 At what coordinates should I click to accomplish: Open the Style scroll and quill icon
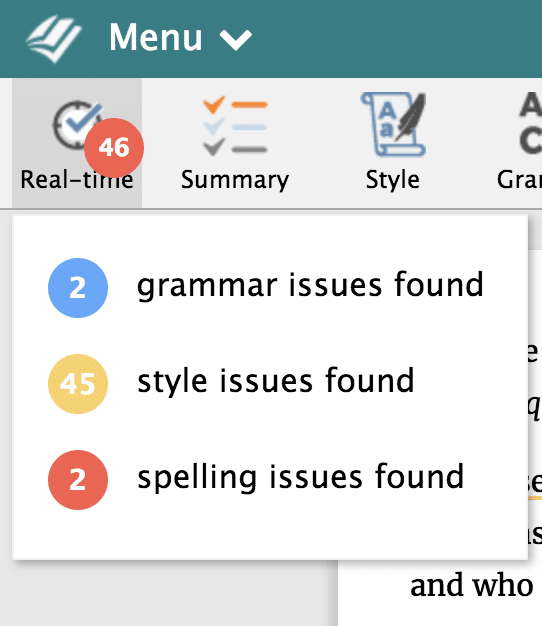click(393, 124)
